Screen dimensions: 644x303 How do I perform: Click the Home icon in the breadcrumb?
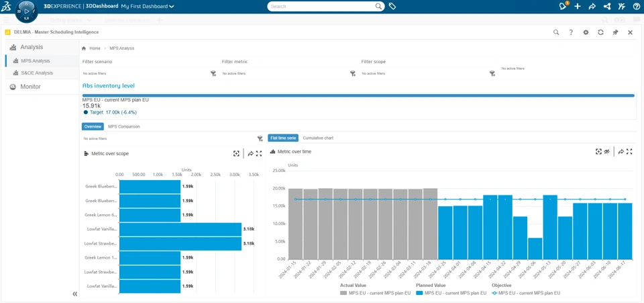click(84, 48)
